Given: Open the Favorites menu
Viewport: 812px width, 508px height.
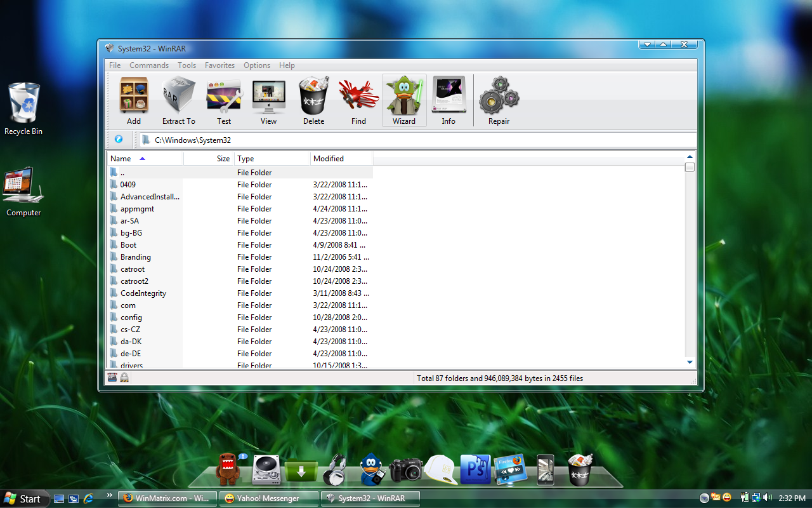Looking at the screenshot, I should (x=219, y=65).
